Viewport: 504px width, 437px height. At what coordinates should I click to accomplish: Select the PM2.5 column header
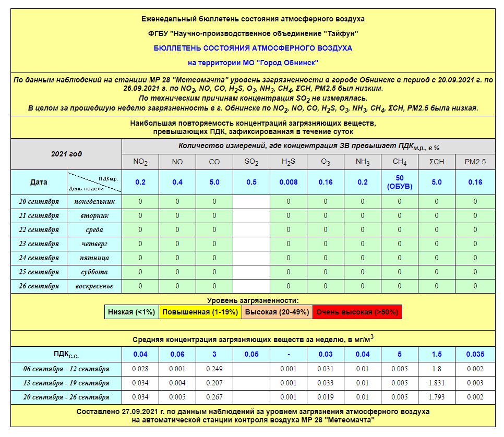475,162
